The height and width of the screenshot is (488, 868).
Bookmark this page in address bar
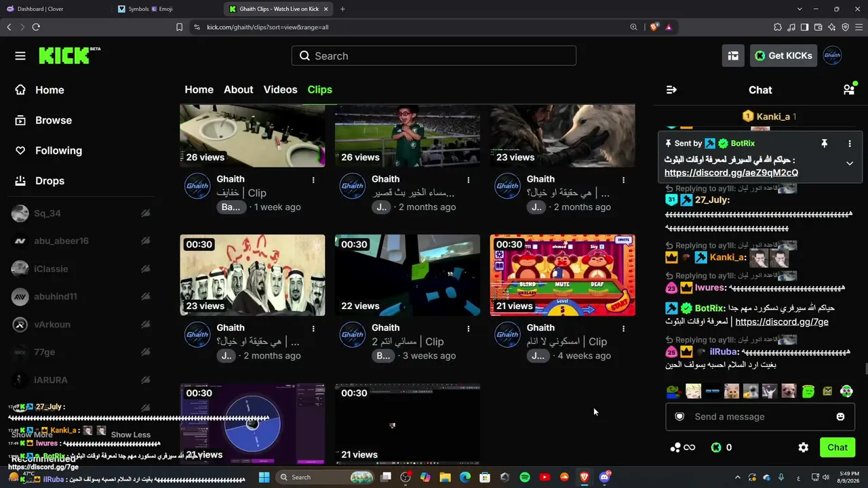[179, 27]
